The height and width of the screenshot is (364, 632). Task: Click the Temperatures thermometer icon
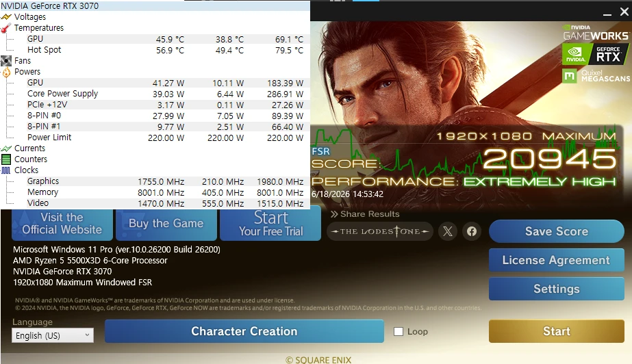click(5, 28)
